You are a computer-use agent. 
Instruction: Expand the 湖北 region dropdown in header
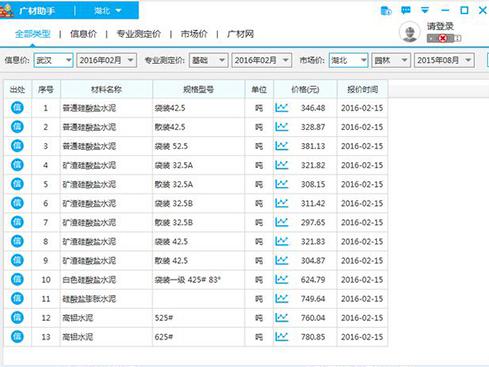click(107, 11)
